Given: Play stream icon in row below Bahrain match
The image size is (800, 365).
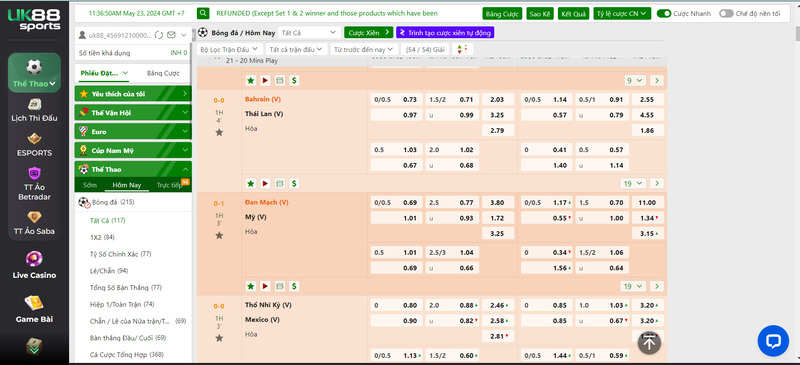Looking at the screenshot, I should pyautogui.click(x=265, y=183).
